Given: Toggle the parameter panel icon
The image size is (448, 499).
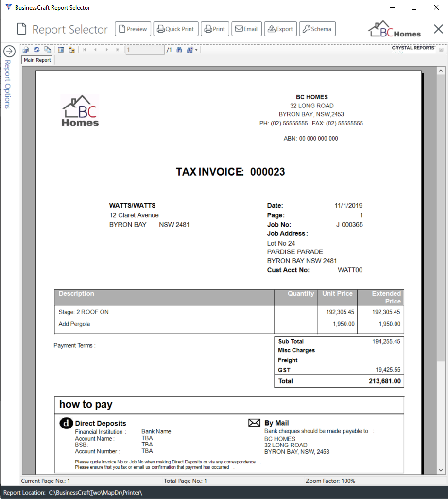Looking at the screenshot, I should (61, 50).
